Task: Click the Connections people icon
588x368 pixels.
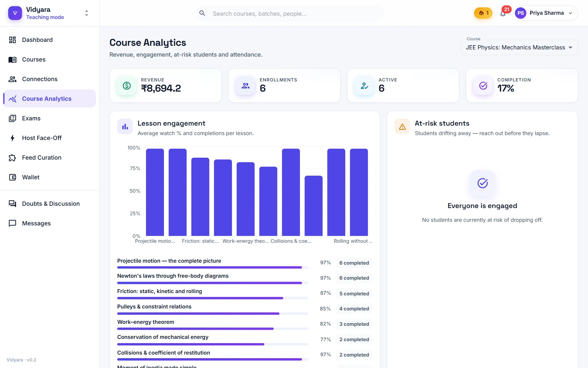Action: (12, 79)
